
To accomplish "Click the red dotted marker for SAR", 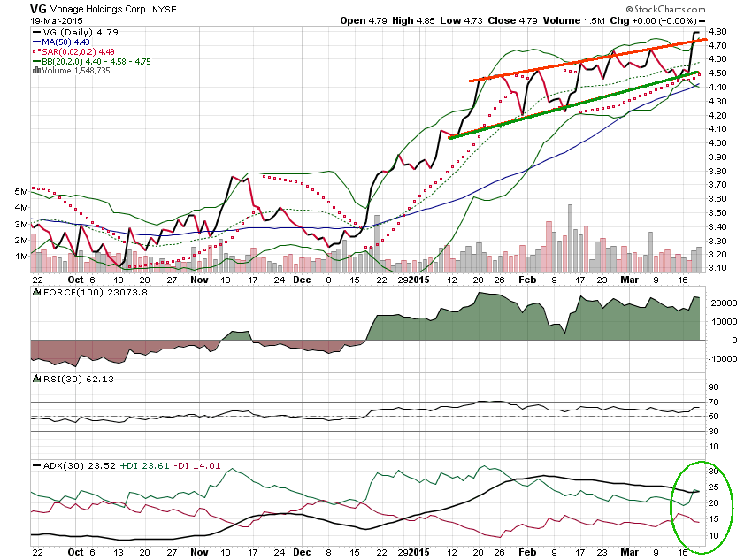I will pyautogui.click(x=36, y=52).
